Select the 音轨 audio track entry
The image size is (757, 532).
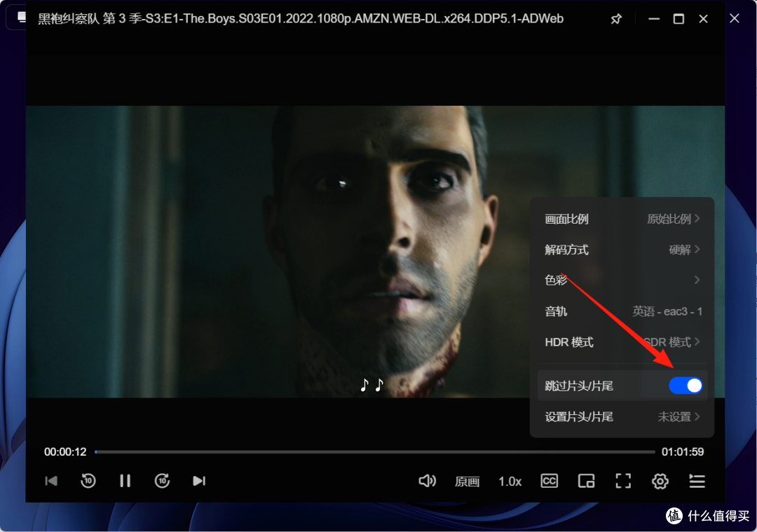click(622, 311)
